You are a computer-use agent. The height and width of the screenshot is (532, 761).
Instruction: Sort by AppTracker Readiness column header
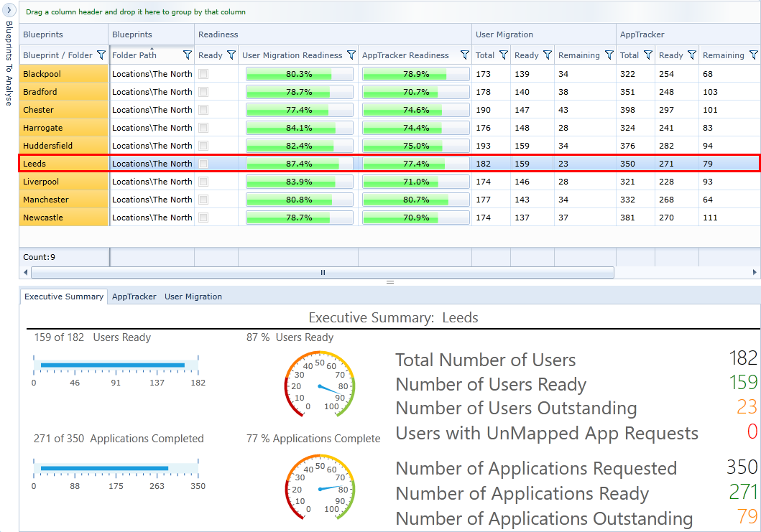405,55
